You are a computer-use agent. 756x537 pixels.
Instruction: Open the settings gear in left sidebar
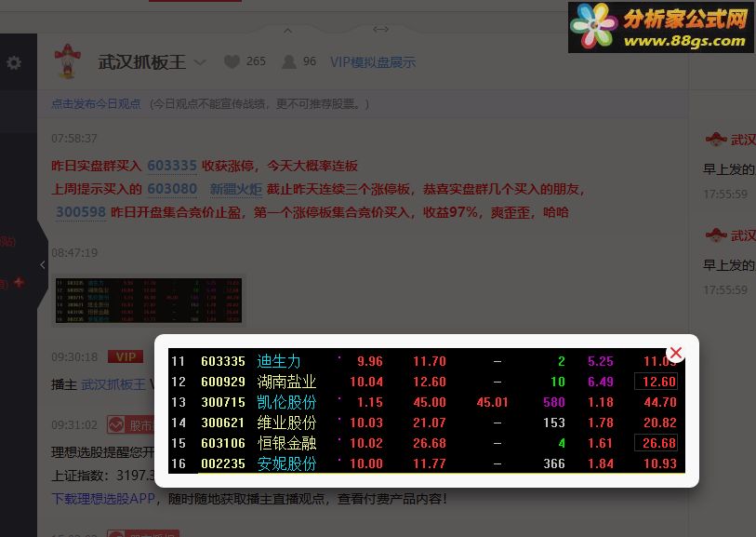(x=14, y=62)
